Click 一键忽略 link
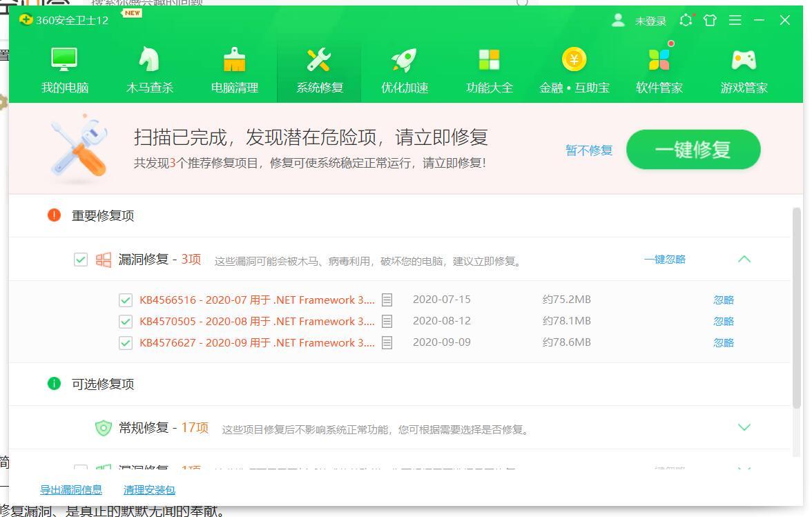This screenshot has width=812, height=517. [665, 260]
